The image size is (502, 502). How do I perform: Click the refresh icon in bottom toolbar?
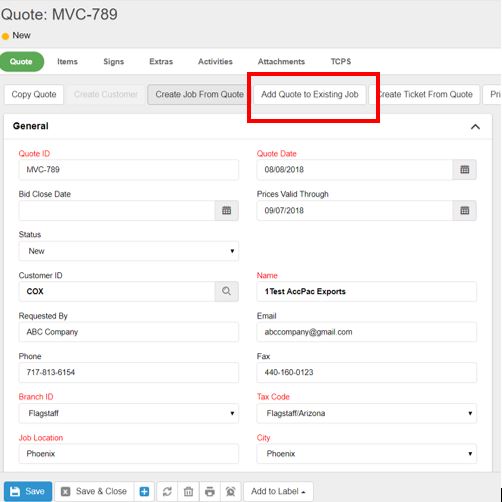pyautogui.click(x=167, y=491)
